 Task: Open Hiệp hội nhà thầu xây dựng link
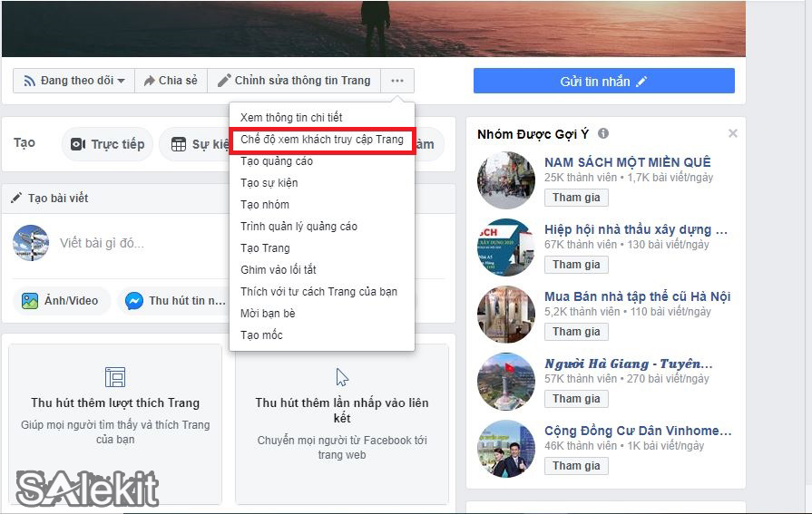(636, 229)
